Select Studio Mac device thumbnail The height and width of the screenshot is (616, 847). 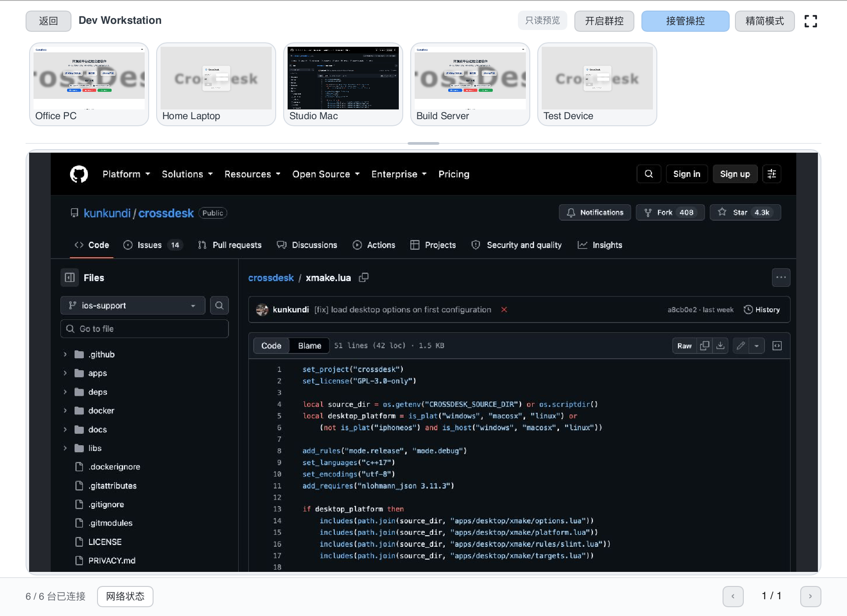(x=343, y=84)
